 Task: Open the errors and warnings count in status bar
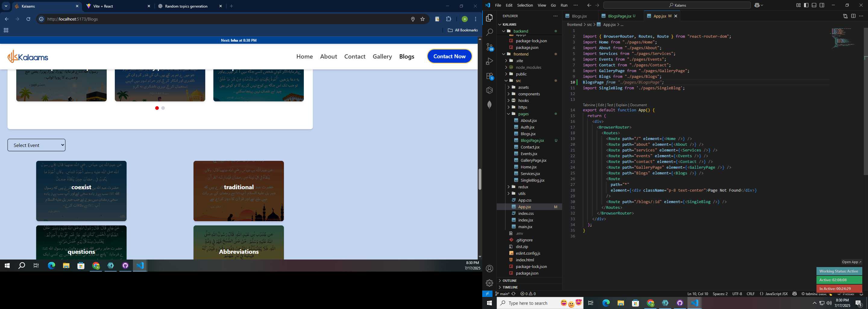(528, 294)
